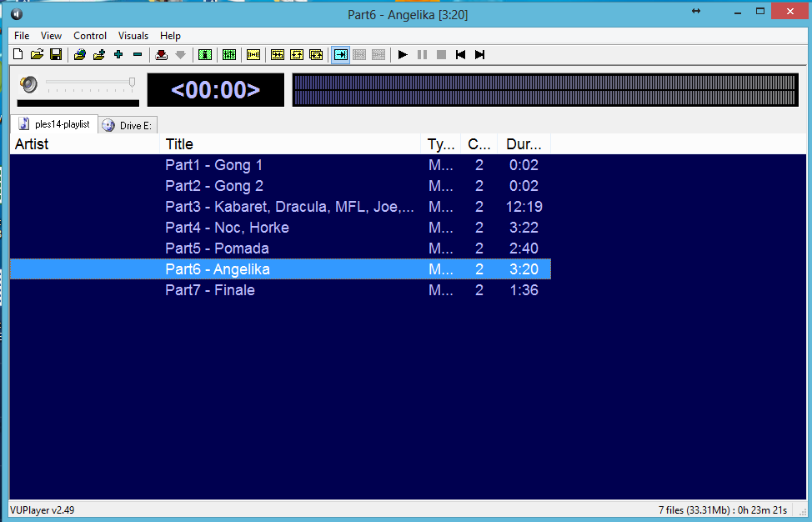The image size is (812, 522).
Task: Click the New playlist icon
Action: (x=18, y=55)
